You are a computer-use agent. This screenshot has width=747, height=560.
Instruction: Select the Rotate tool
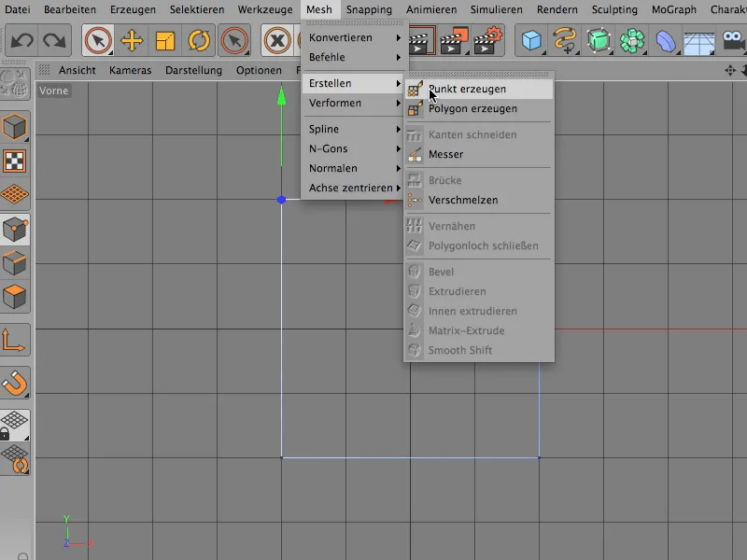[198, 41]
